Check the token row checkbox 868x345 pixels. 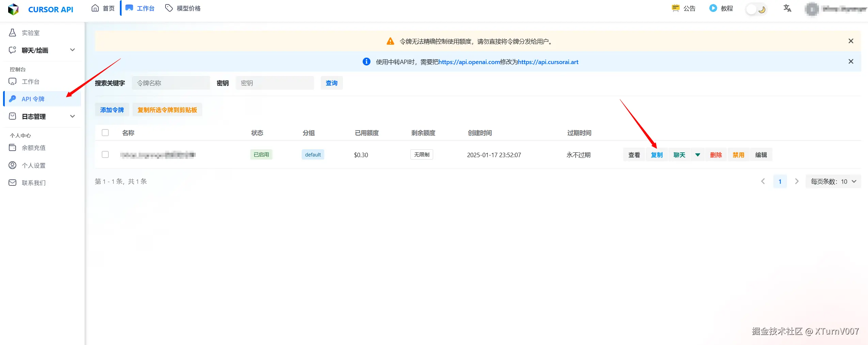(x=105, y=154)
